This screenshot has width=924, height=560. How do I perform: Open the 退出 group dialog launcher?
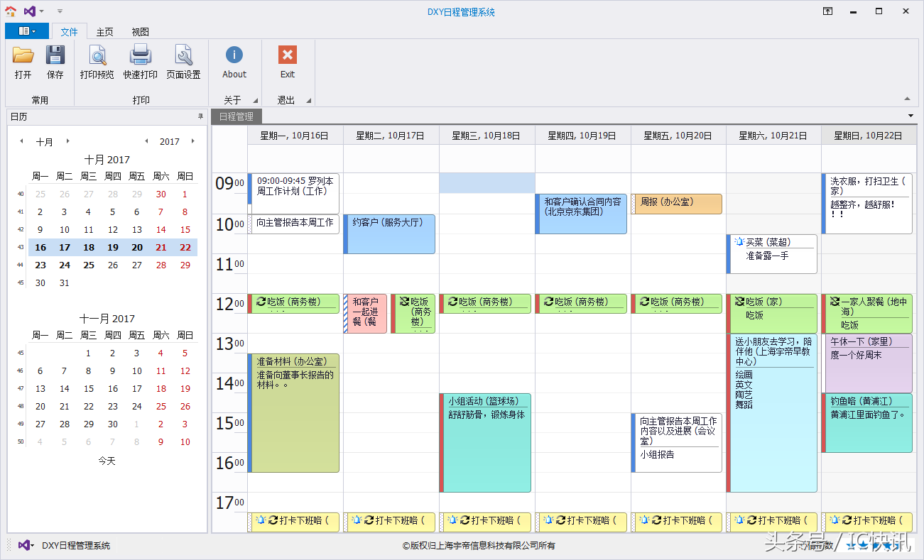coord(309,101)
